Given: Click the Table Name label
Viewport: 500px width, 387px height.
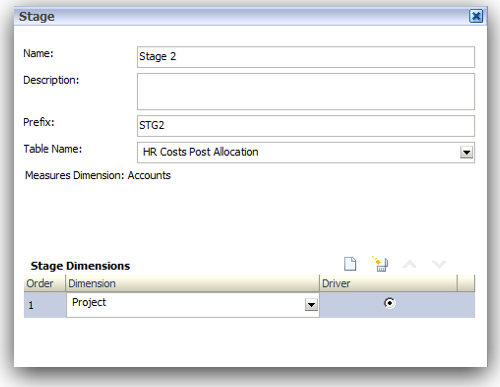Looking at the screenshot, I should (52, 149).
